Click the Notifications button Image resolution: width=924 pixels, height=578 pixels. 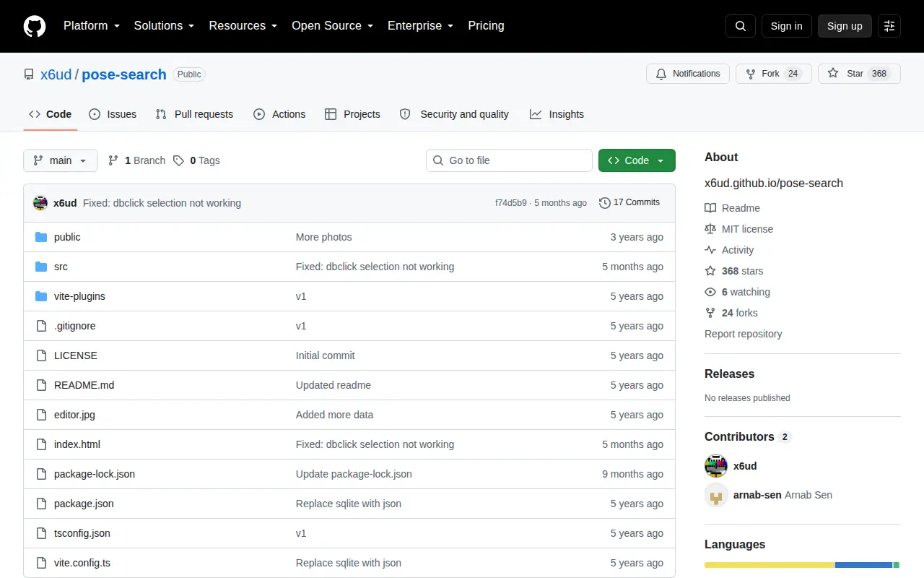pos(688,74)
